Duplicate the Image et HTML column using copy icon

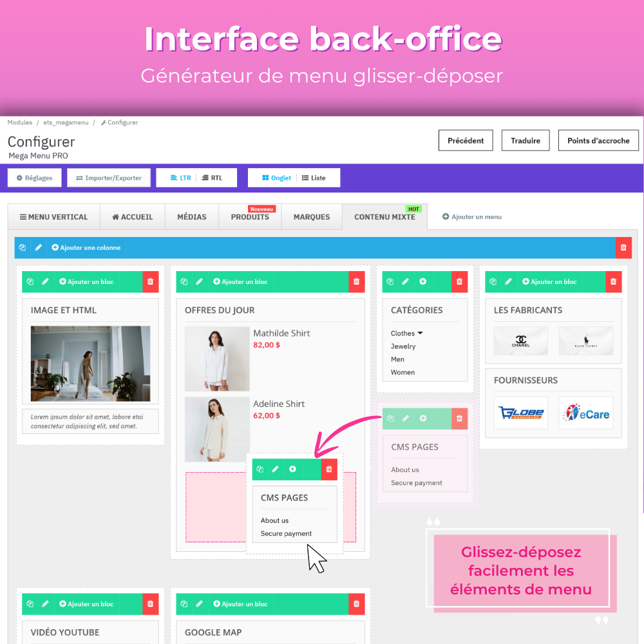coord(30,281)
